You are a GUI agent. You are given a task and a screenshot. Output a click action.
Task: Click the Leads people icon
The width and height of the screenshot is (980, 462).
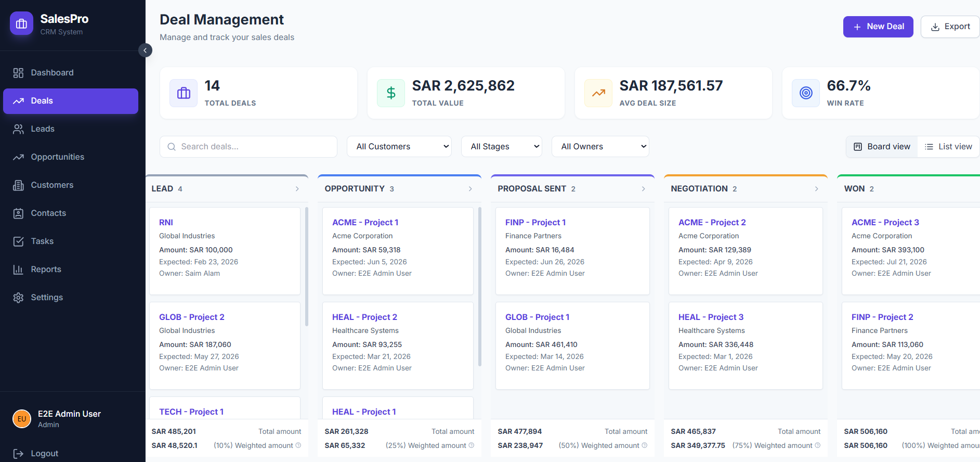click(x=18, y=129)
